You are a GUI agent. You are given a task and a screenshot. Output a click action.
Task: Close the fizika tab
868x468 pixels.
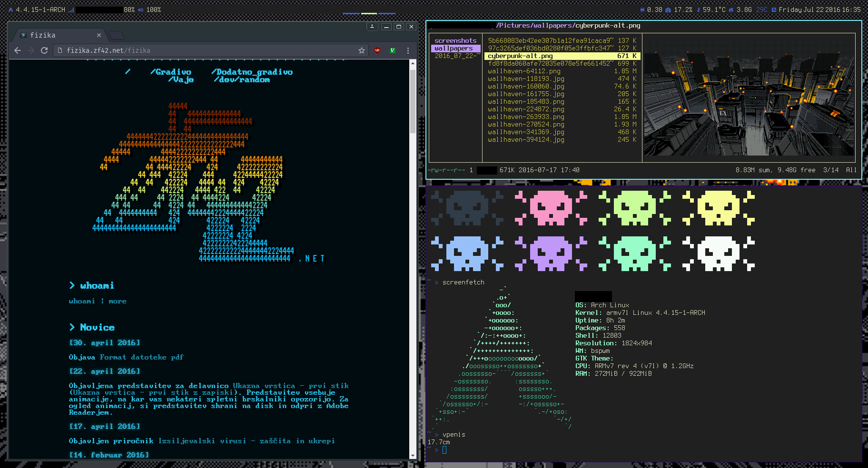pos(99,35)
